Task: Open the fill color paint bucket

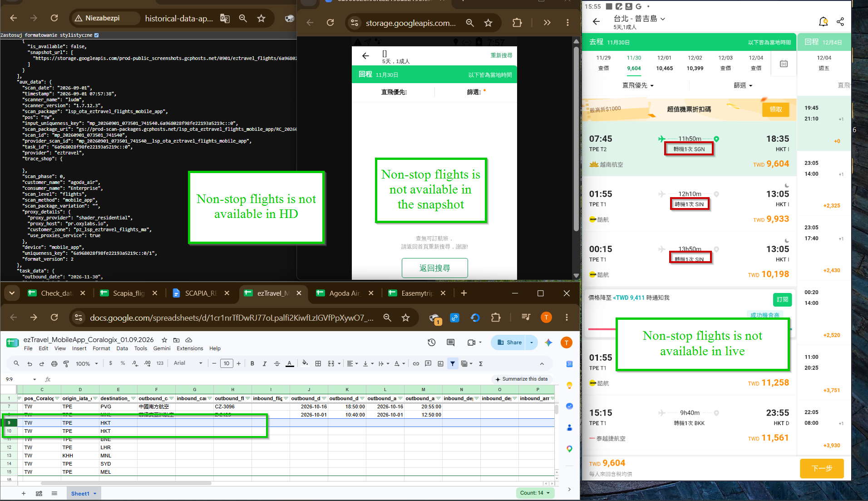Action: click(x=305, y=363)
